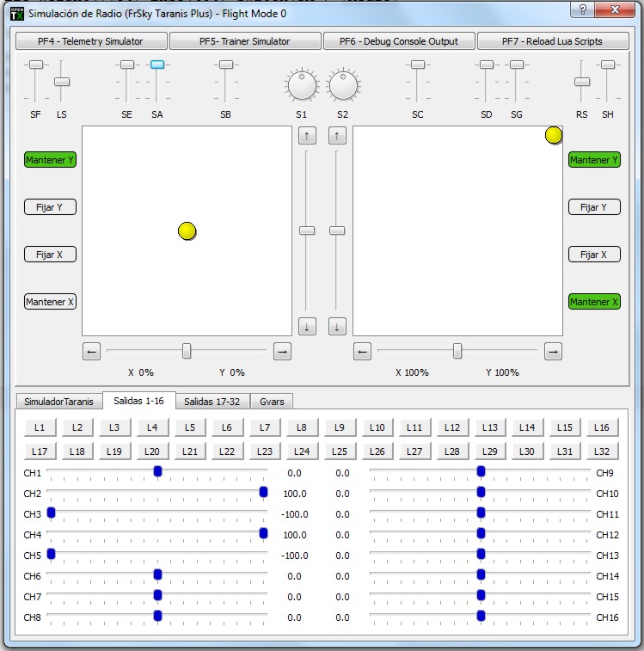Image resolution: width=644 pixels, height=651 pixels.
Task: Click the up arrow above the left trim slider
Action: pos(307,135)
